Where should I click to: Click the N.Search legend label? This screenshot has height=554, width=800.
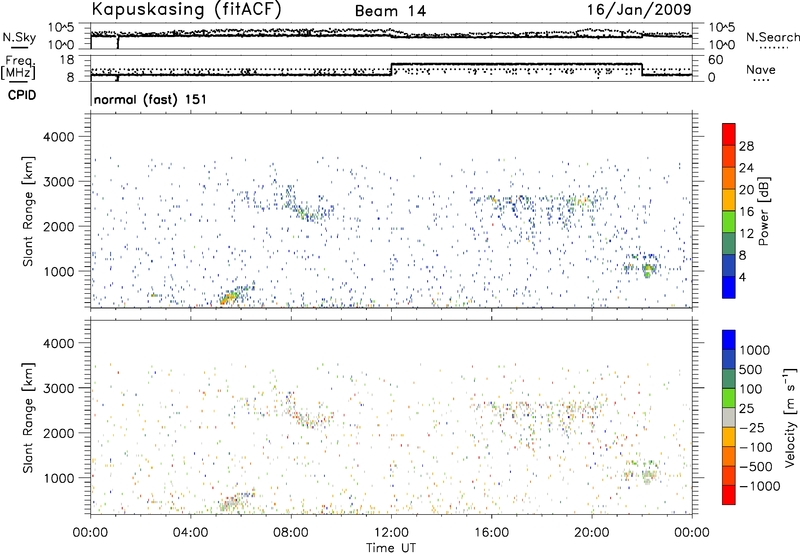click(x=772, y=37)
